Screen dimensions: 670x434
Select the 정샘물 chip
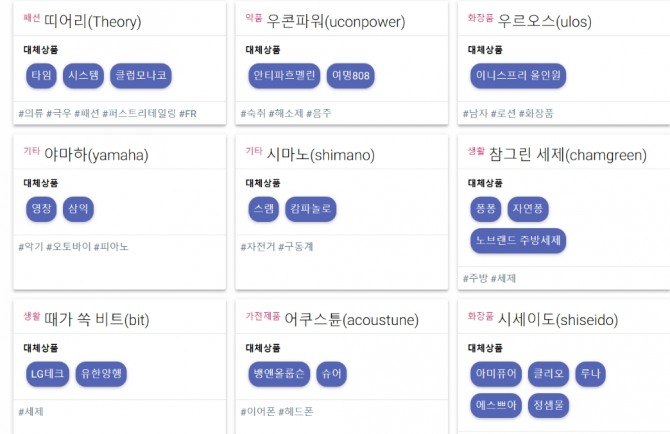point(550,405)
